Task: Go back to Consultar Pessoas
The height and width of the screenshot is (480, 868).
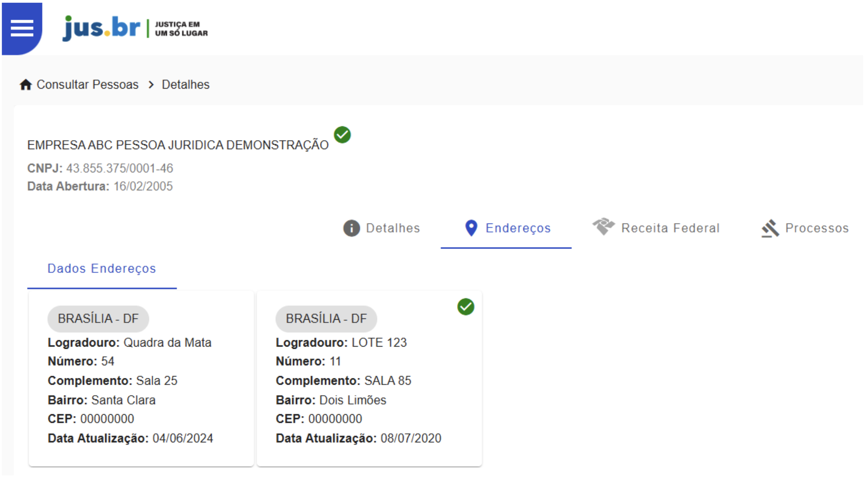Action: tap(87, 85)
